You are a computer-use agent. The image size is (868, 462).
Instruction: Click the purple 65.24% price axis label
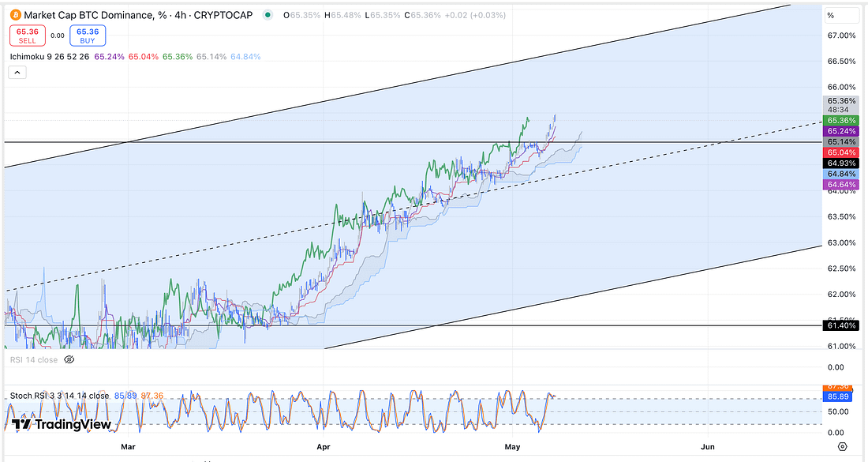[x=840, y=131]
